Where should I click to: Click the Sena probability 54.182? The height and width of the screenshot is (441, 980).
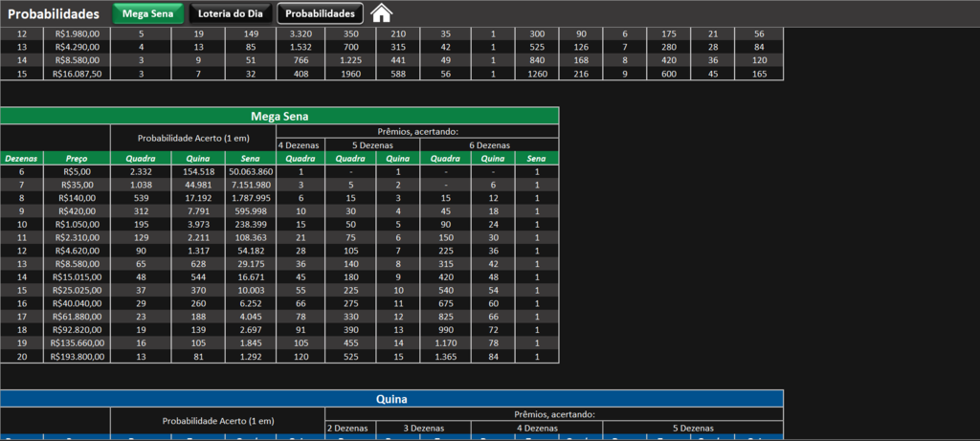tap(251, 251)
